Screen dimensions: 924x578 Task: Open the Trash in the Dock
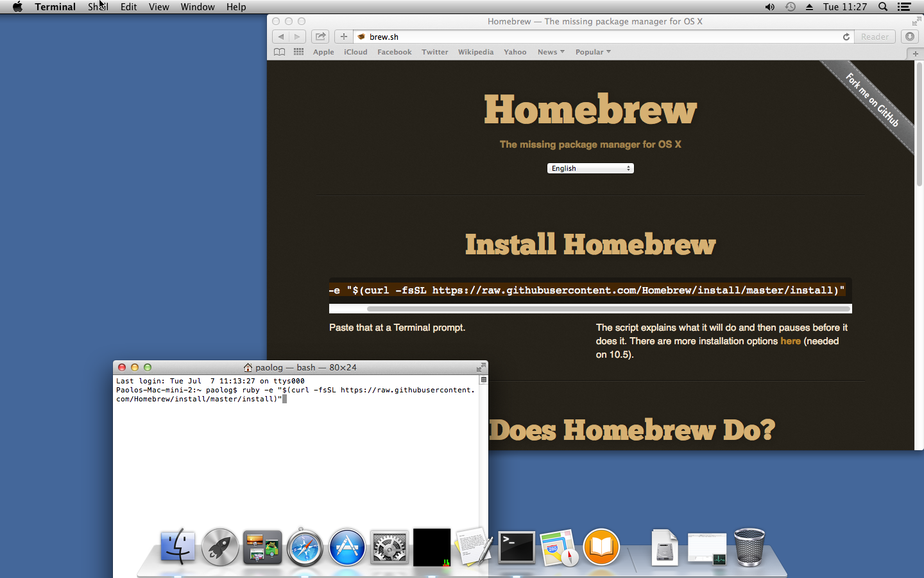[749, 547]
